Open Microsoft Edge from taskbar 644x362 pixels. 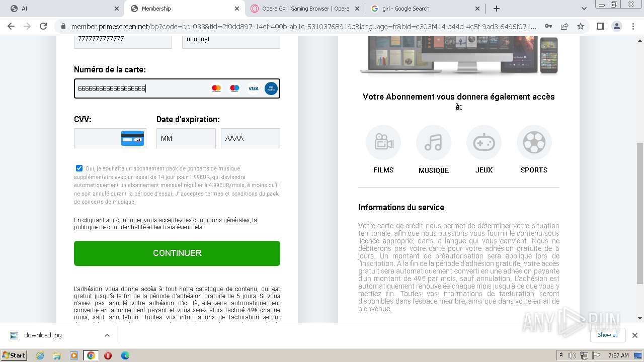coord(125,355)
